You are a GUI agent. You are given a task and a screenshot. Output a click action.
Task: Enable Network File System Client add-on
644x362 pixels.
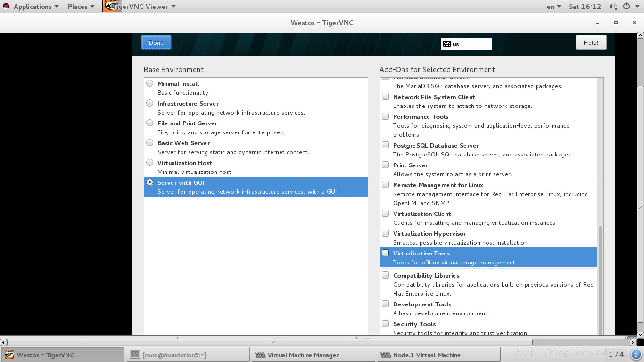coord(385,97)
